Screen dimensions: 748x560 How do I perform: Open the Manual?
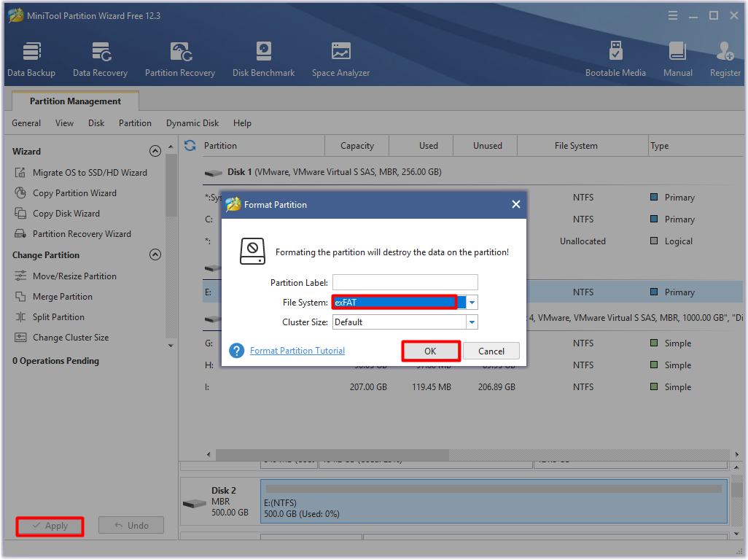677,58
